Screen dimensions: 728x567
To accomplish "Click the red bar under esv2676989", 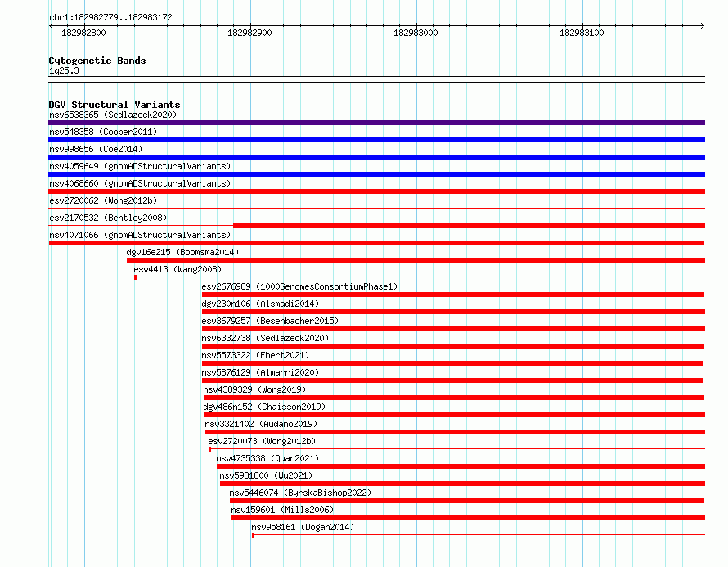I will click(x=453, y=295).
